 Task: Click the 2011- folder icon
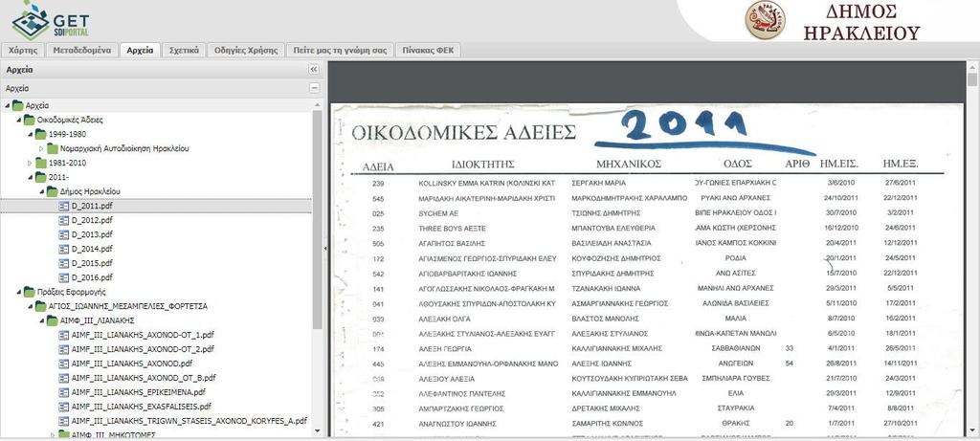click(x=40, y=177)
